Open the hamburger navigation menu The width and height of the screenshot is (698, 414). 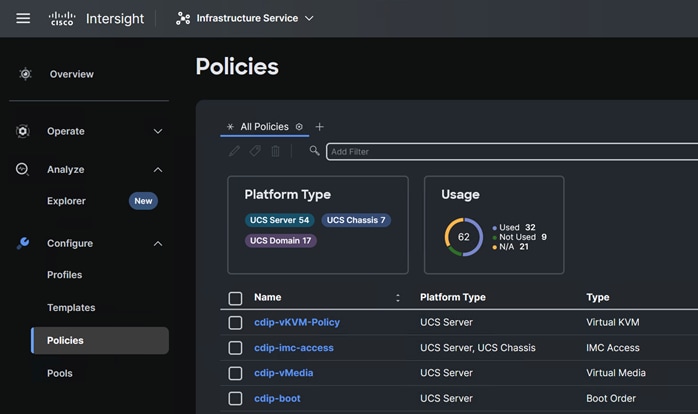pos(23,18)
